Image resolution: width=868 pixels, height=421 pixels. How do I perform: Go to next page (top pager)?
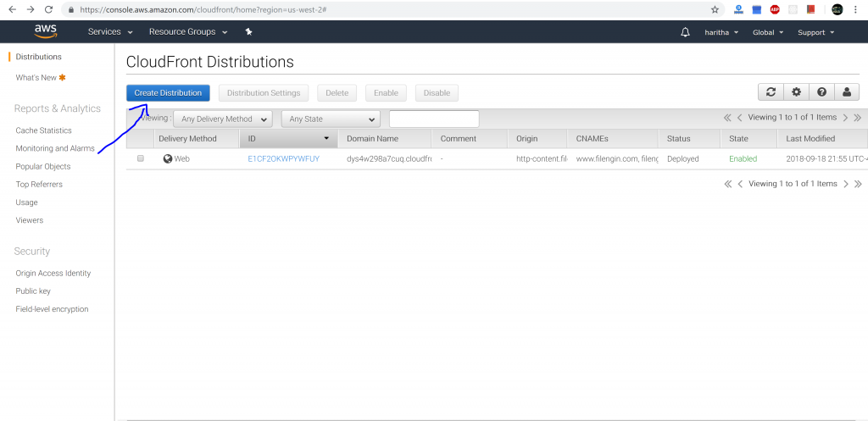click(x=845, y=118)
